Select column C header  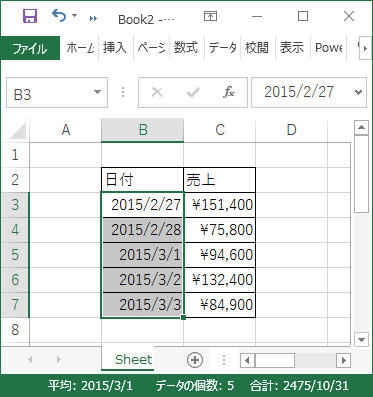click(x=220, y=130)
